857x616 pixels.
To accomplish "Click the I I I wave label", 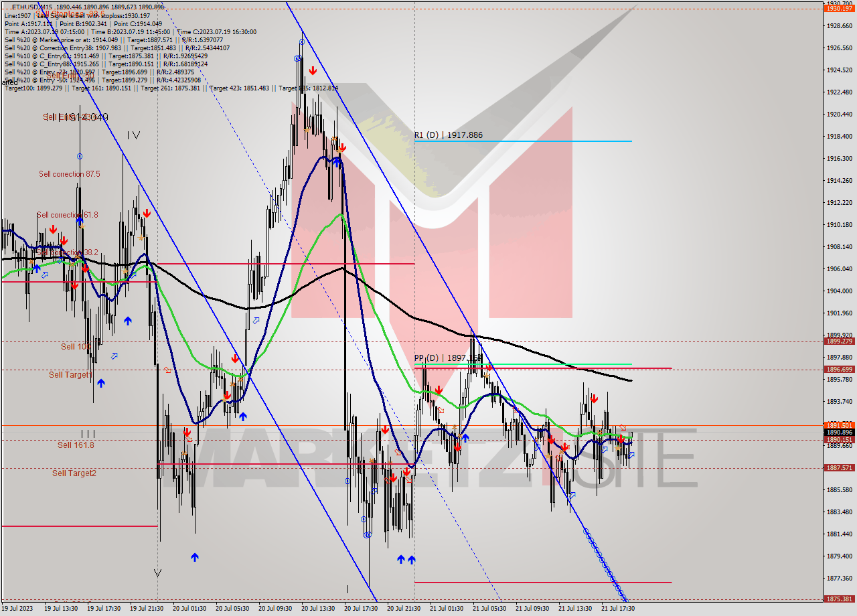I will [88, 433].
